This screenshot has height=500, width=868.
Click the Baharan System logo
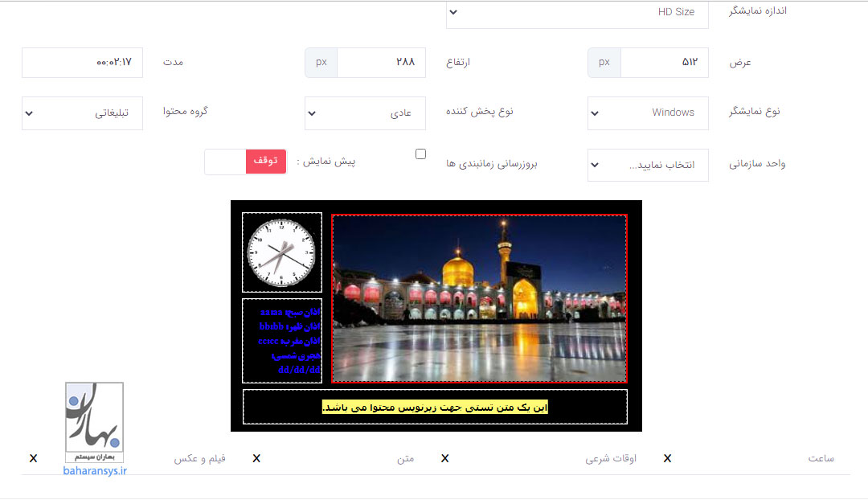click(x=95, y=422)
